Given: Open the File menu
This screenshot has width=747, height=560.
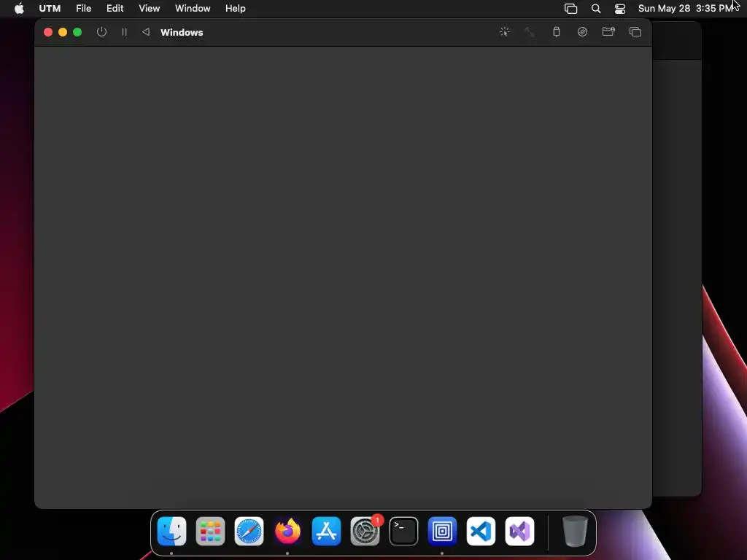Looking at the screenshot, I should coord(83,8).
